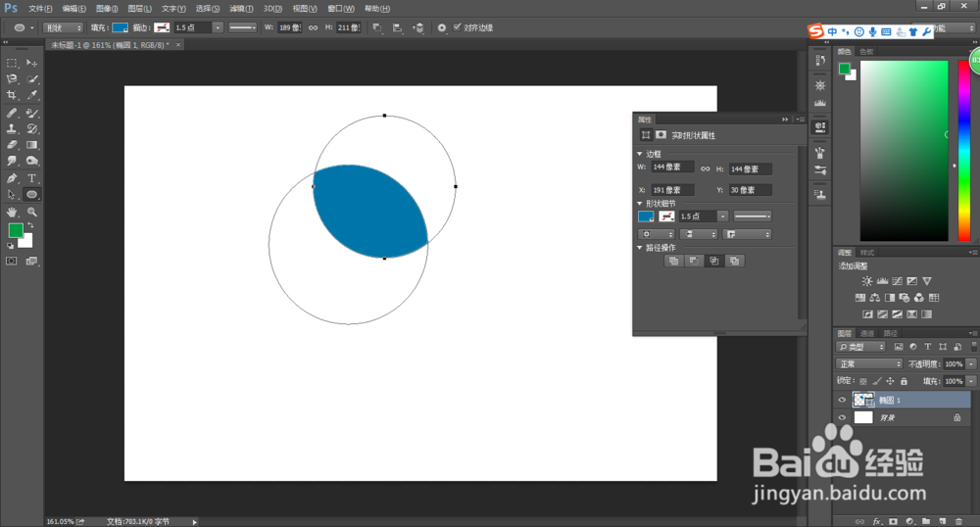Add Levels adjustment
980x527 pixels.
tap(883, 281)
